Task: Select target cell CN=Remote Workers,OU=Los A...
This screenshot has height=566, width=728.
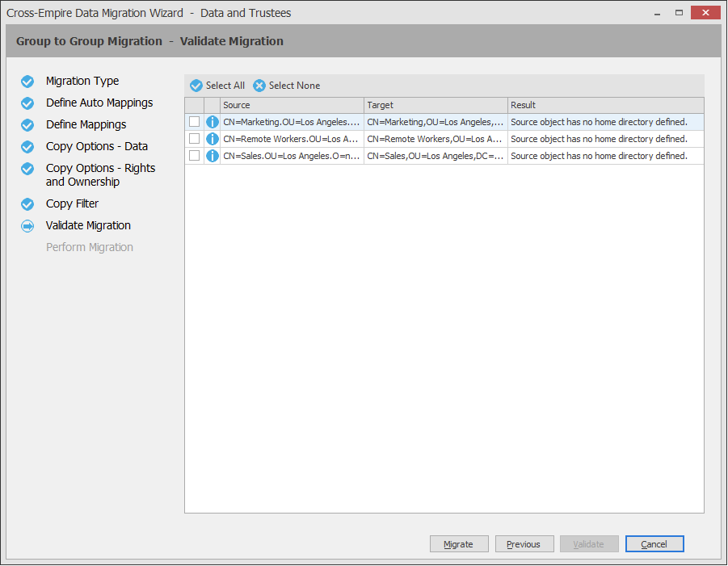Action: [436, 139]
